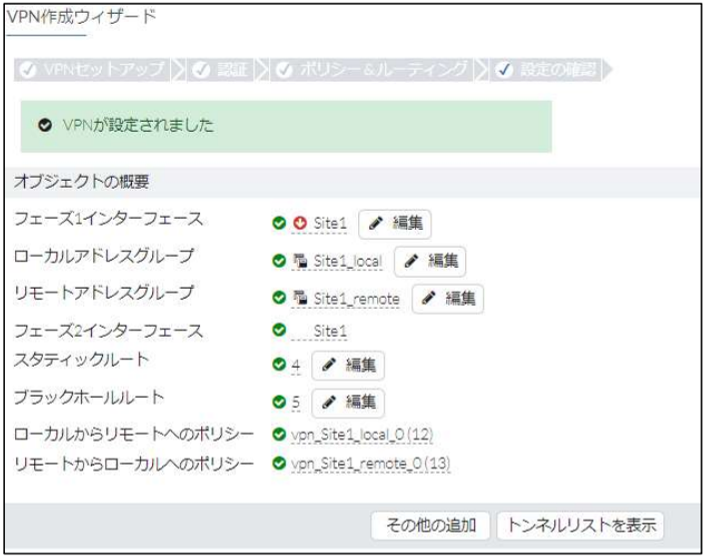Go to VPNセットアップ wizard step
The image size is (705, 558).
(92, 70)
